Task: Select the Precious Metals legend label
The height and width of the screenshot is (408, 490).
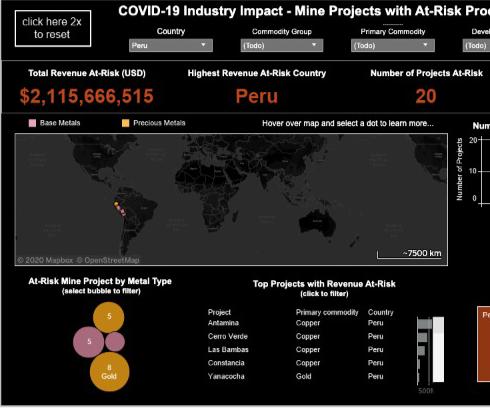Action: [159, 123]
